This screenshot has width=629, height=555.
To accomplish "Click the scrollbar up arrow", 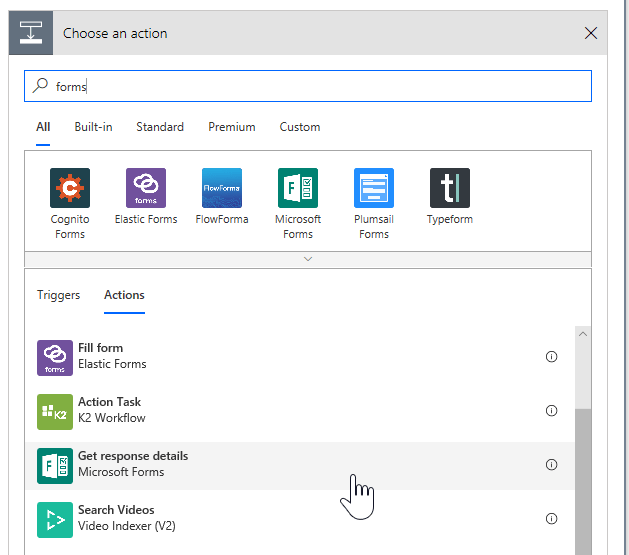I will tap(583, 334).
